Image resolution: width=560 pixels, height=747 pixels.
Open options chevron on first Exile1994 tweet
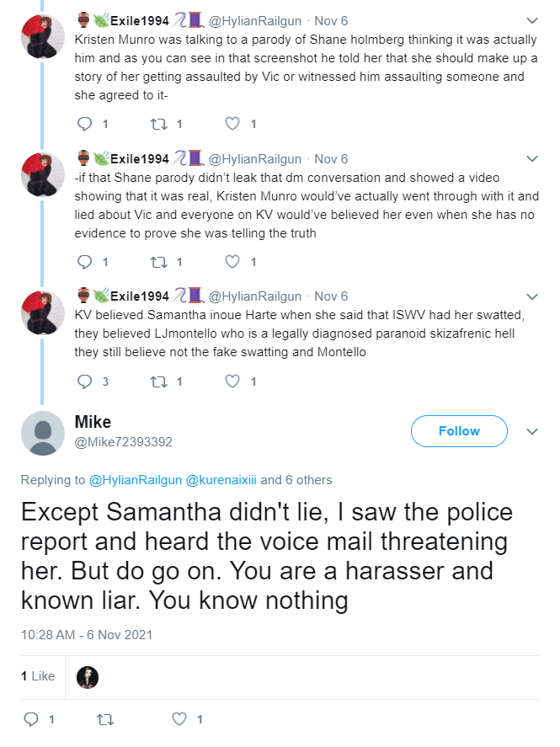532,20
